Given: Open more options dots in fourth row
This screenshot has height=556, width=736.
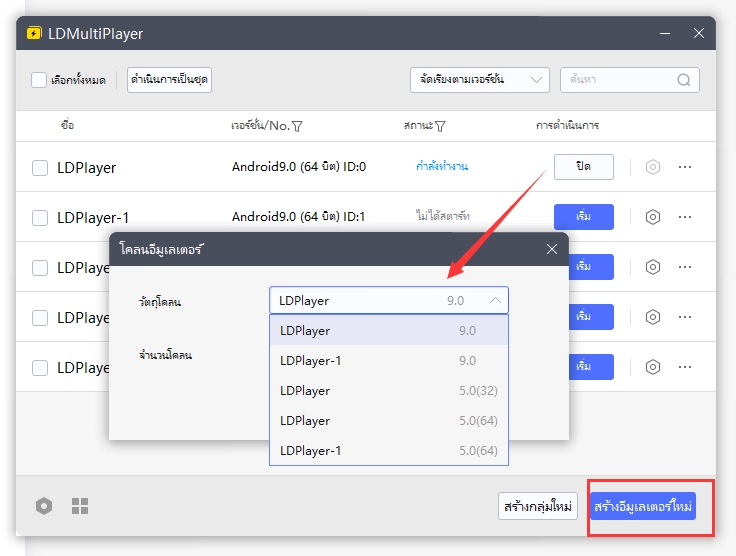Looking at the screenshot, I should point(685,317).
